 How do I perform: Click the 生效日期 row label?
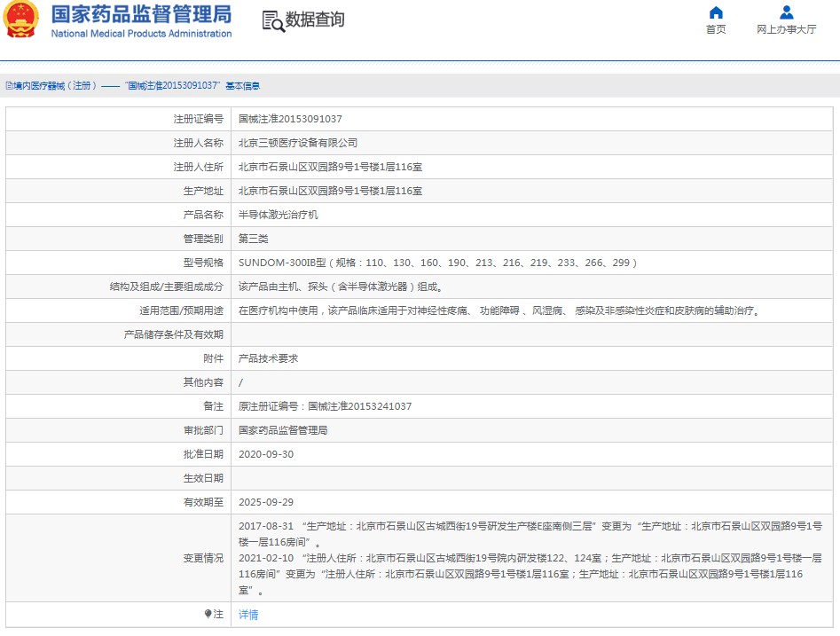[203, 478]
